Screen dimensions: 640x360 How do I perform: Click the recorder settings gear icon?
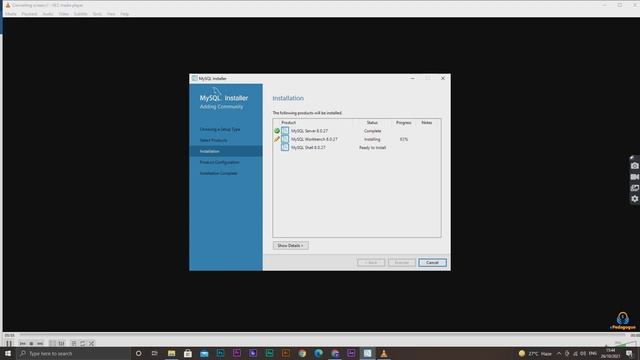click(x=635, y=199)
